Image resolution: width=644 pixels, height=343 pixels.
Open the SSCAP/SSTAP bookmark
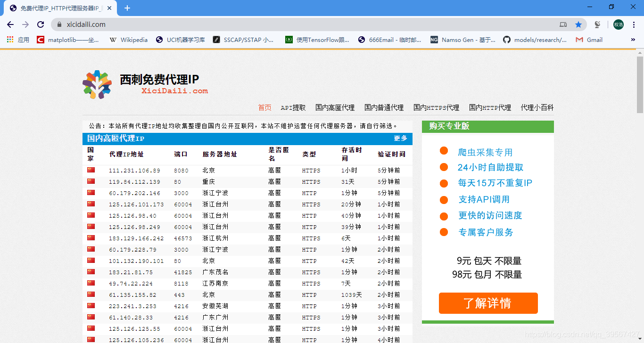coord(243,40)
